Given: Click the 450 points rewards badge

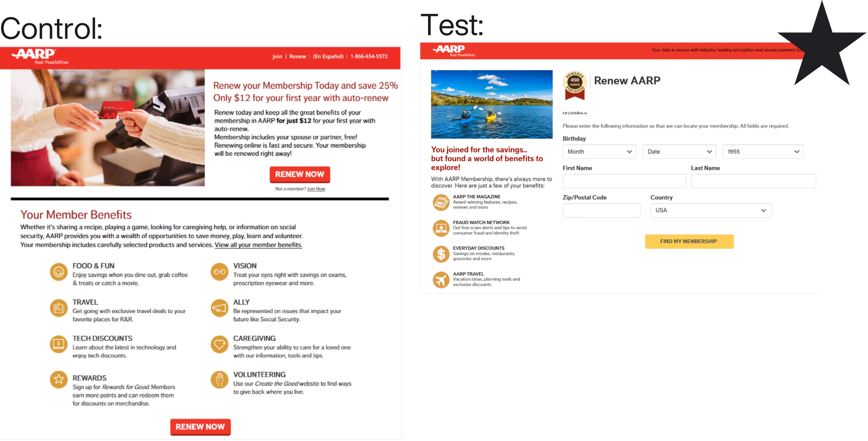Looking at the screenshot, I should (x=575, y=85).
